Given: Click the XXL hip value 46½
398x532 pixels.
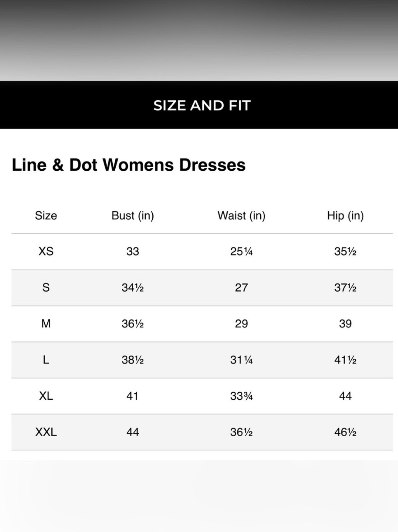Looking at the screenshot, I should tap(345, 432).
